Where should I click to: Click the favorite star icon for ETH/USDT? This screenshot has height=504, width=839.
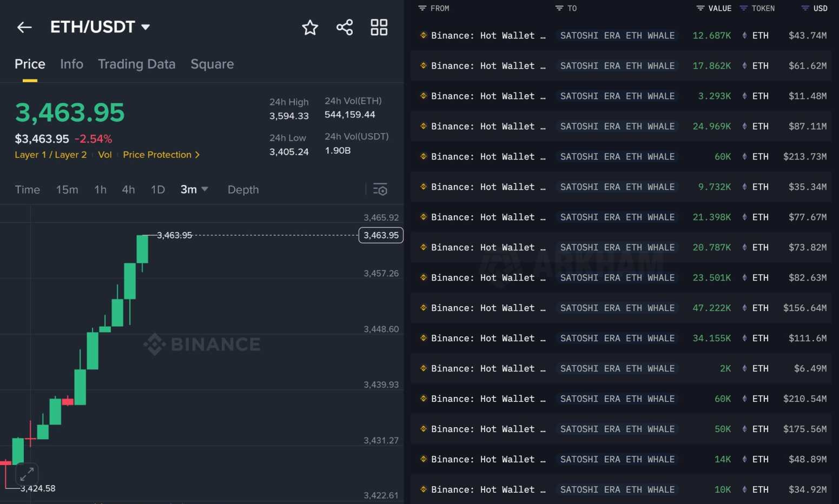coord(310,27)
